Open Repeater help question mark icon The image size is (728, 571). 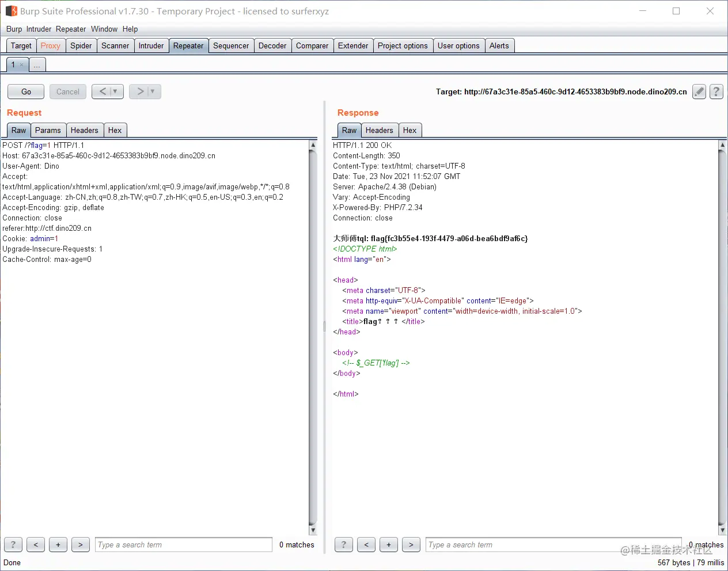click(716, 92)
